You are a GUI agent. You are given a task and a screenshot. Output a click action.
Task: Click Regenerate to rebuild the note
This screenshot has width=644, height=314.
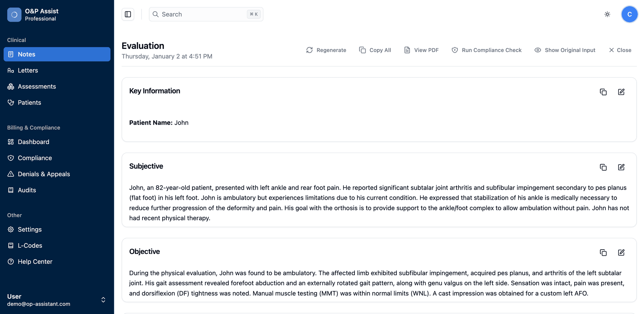(x=326, y=50)
